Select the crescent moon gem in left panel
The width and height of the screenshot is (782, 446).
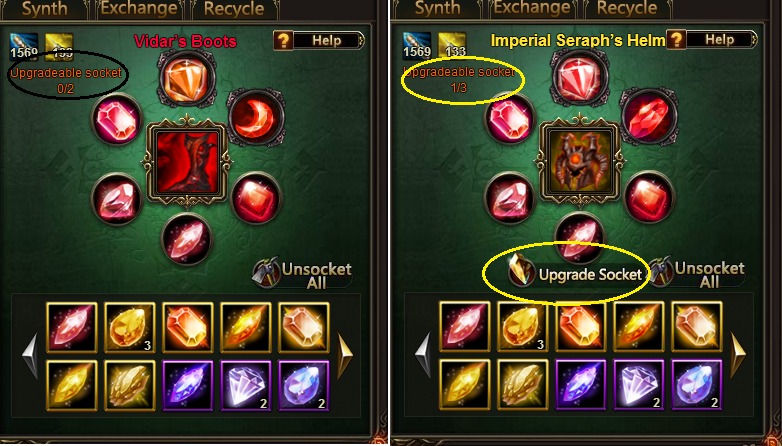point(256,118)
